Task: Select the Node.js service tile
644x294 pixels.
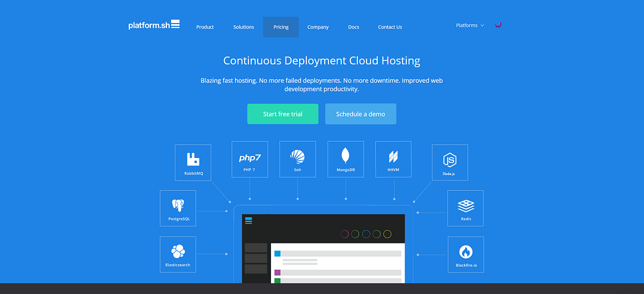Action: 450,162
